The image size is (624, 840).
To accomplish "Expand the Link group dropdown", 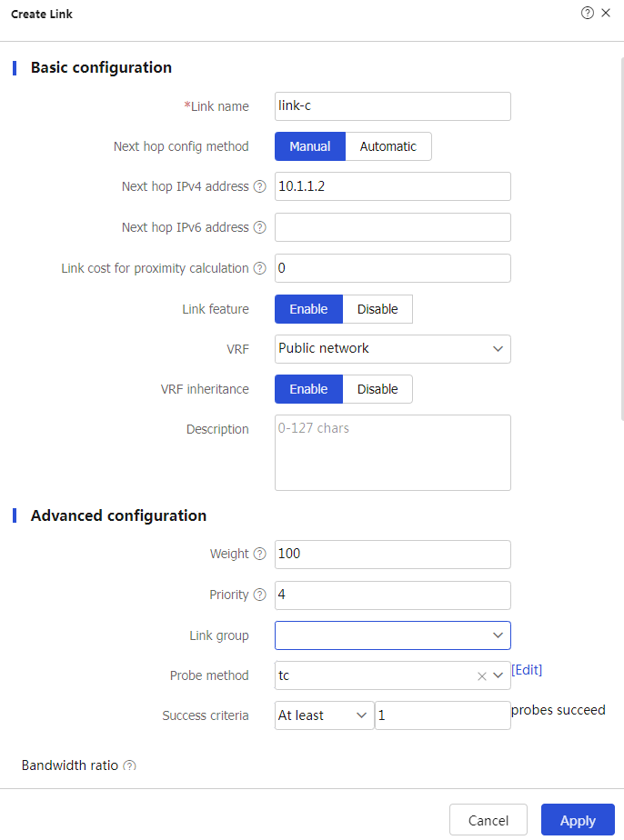I will coord(392,635).
